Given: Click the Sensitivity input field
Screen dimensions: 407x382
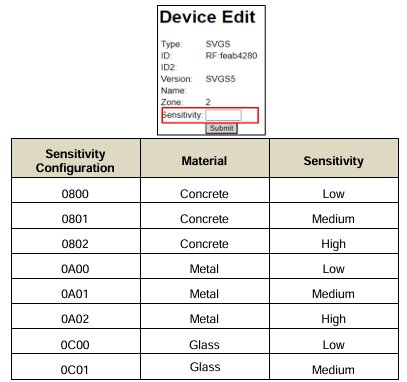Looking at the screenshot, I should click(223, 115).
